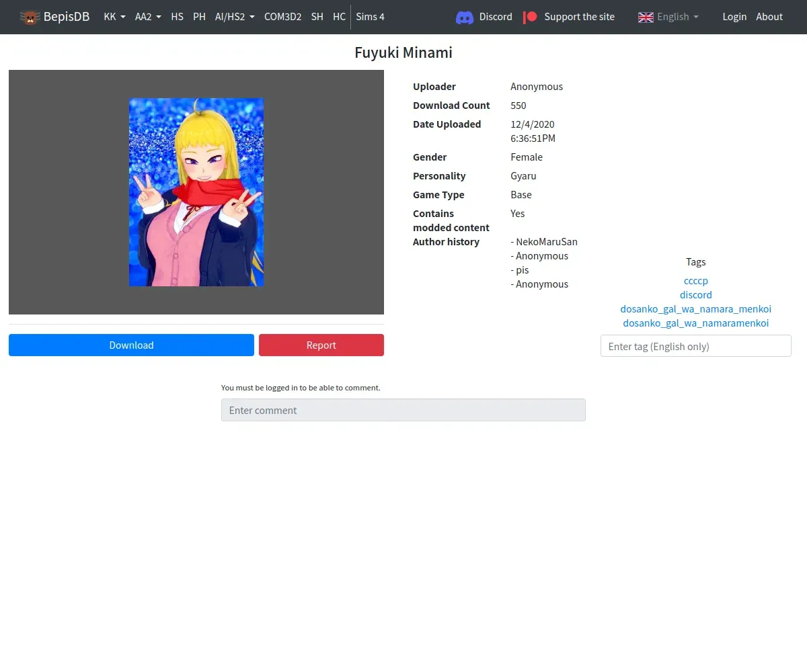Click the download count 550
This screenshot has width=807, height=672.
518,106
